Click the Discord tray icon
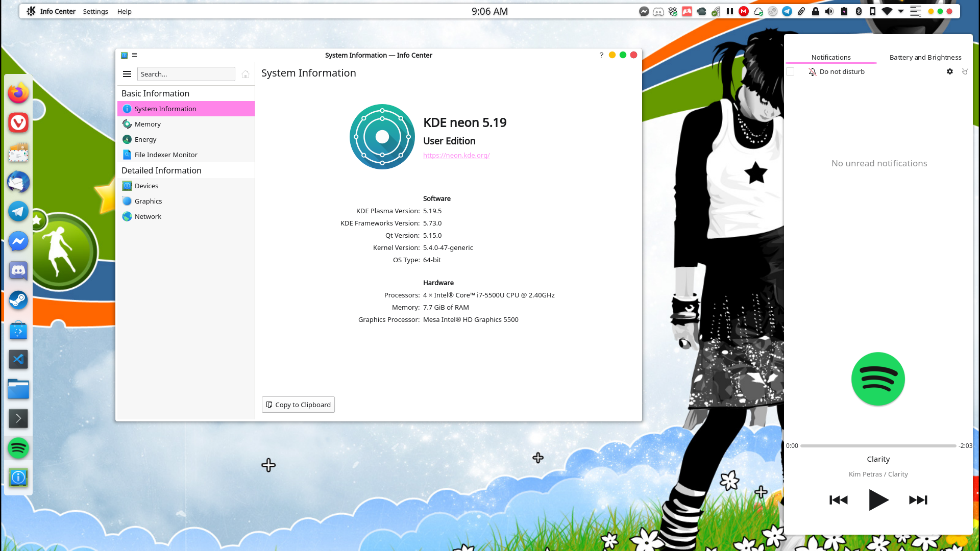This screenshot has height=551, width=980. [658, 11]
